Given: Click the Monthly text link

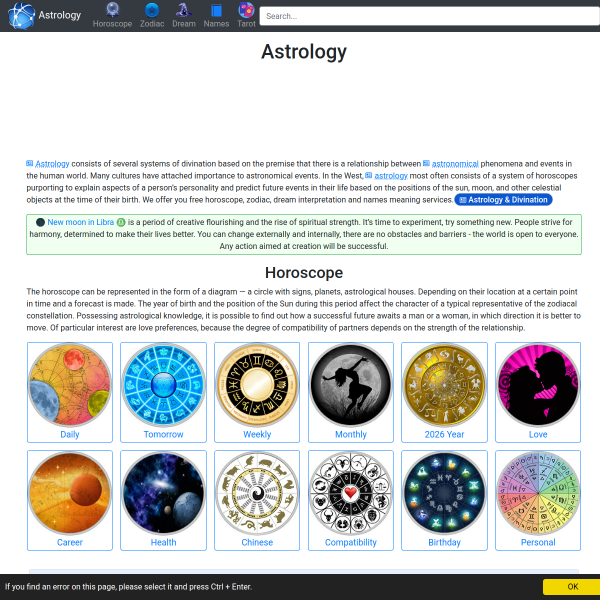Looking at the screenshot, I should [x=351, y=434].
